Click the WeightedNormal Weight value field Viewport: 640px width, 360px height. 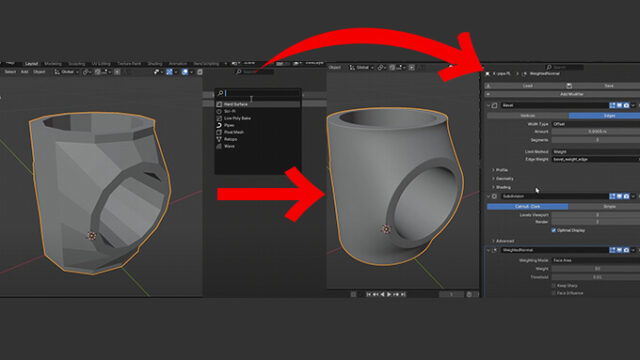(596, 269)
